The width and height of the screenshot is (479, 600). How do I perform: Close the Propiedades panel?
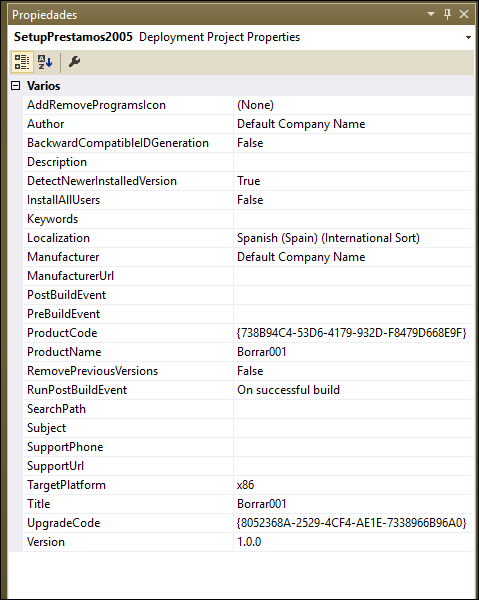[x=464, y=15]
